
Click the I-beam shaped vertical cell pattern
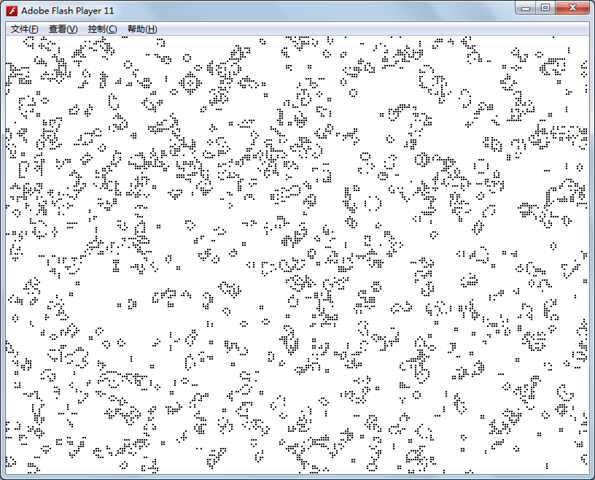pos(116,266)
